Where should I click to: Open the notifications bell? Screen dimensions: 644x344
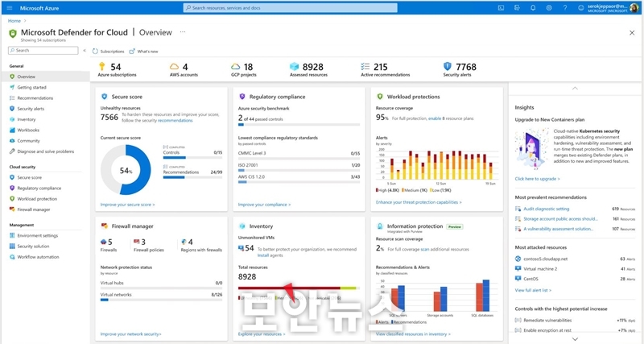pyautogui.click(x=533, y=8)
